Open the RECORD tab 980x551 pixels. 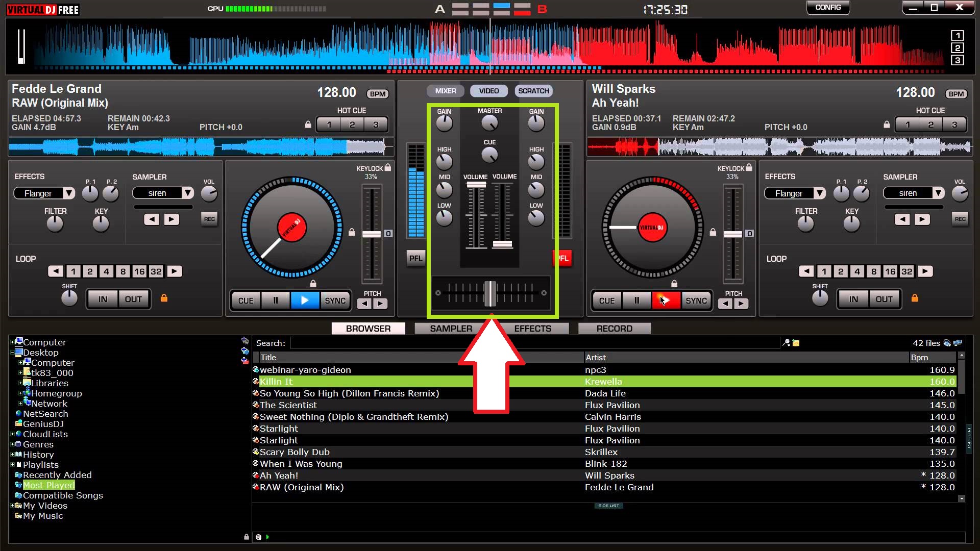tap(614, 329)
